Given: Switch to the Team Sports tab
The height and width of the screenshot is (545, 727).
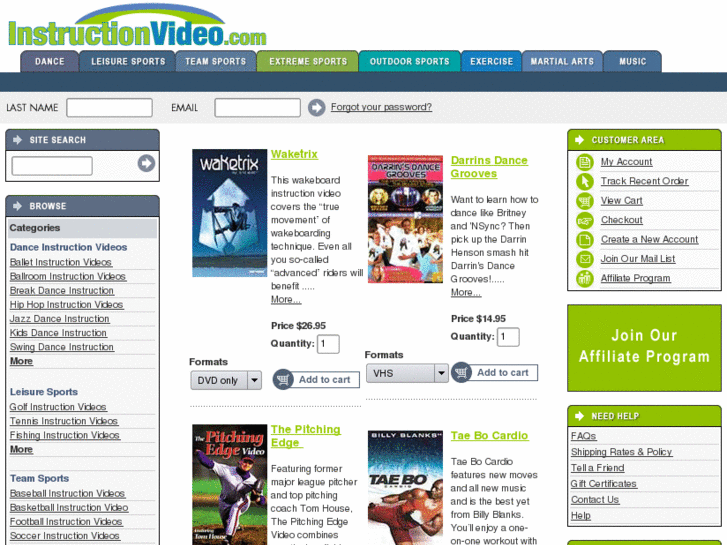Looking at the screenshot, I should [x=216, y=61].
